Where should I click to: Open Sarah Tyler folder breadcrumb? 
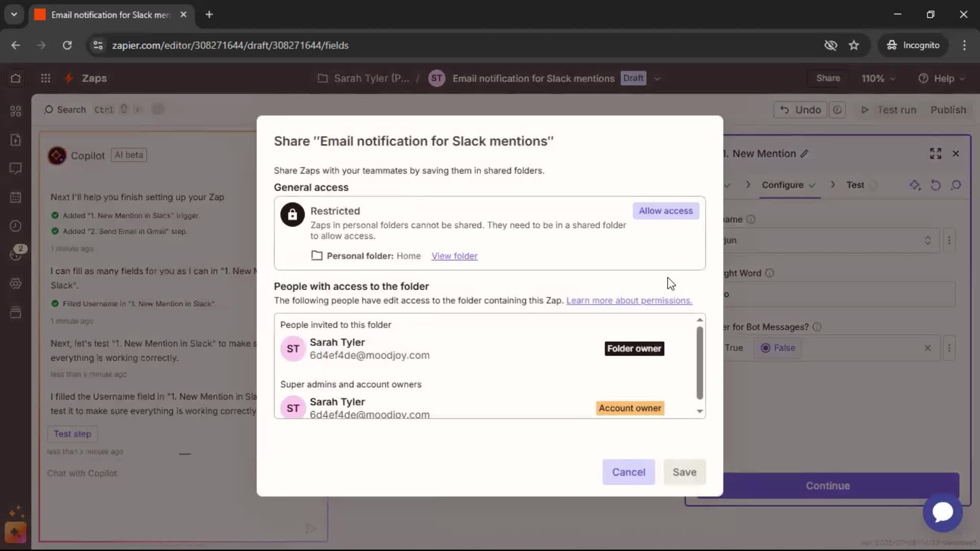[x=363, y=79]
